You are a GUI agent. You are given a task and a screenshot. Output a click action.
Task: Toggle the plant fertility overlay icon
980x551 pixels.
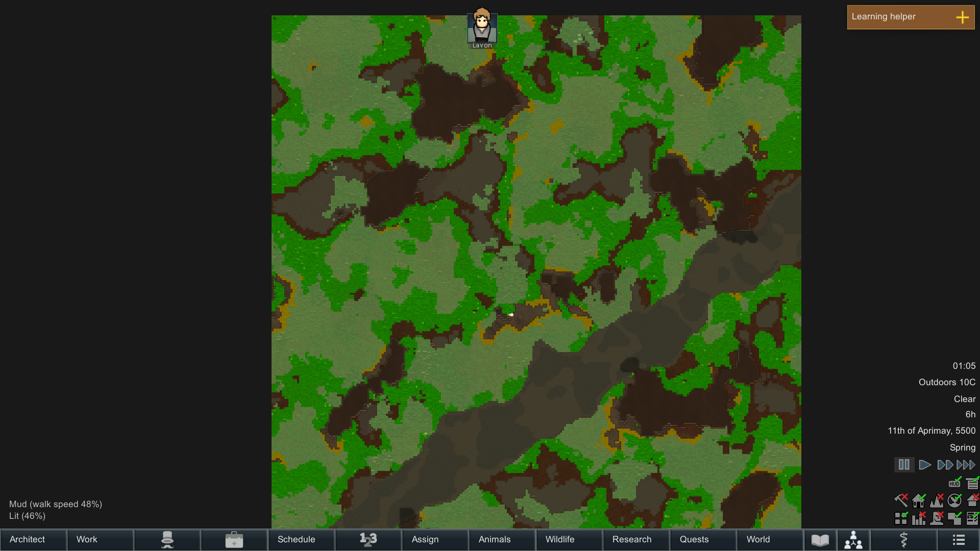(954, 500)
